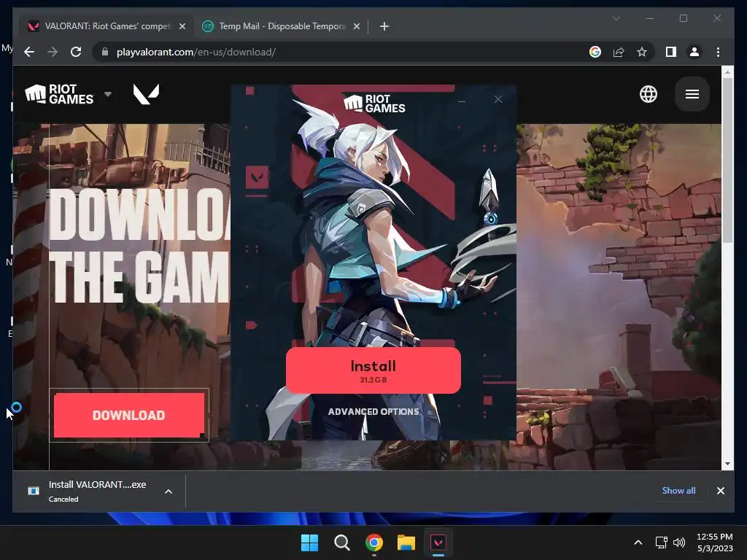Minimize the Riot Games installer window
The width and height of the screenshot is (747, 560).
point(461,101)
